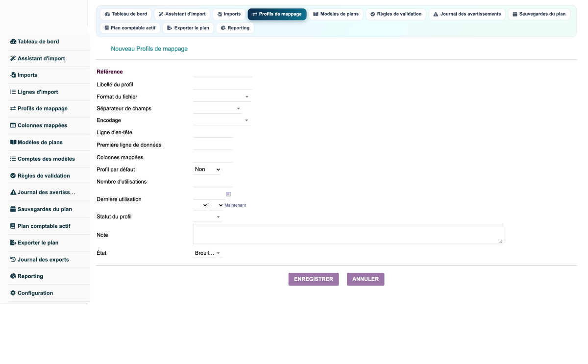Click the Statut du profil label
588x364 pixels.
114,217
